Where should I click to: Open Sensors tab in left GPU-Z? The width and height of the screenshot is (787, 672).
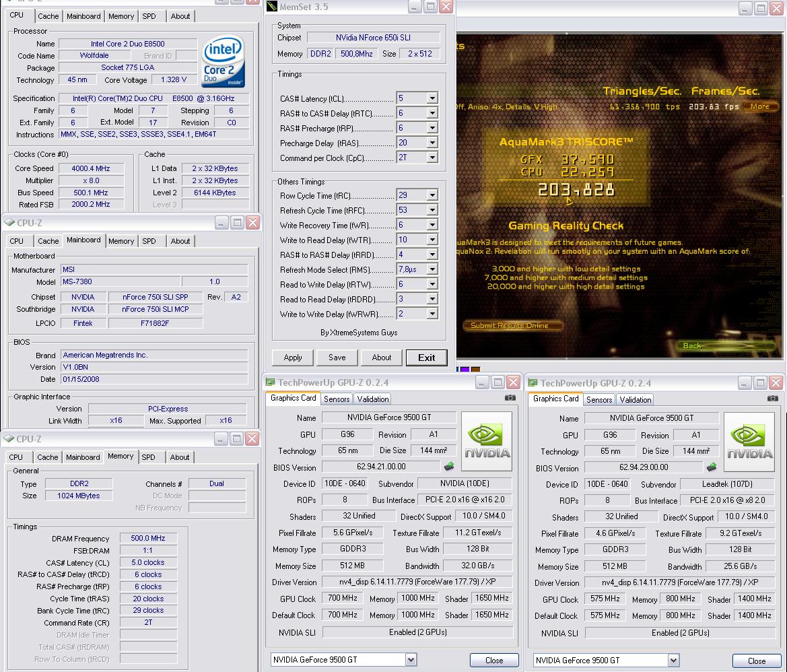[337, 399]
